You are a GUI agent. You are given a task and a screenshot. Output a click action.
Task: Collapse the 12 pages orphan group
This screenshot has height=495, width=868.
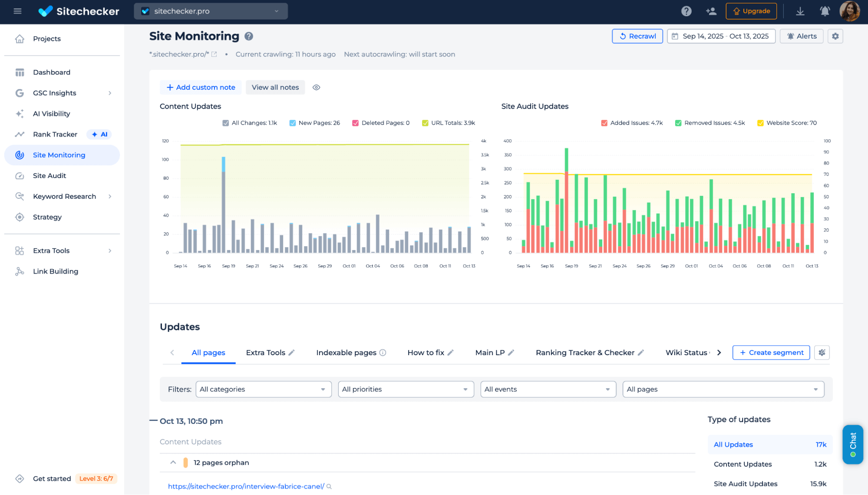173,462
